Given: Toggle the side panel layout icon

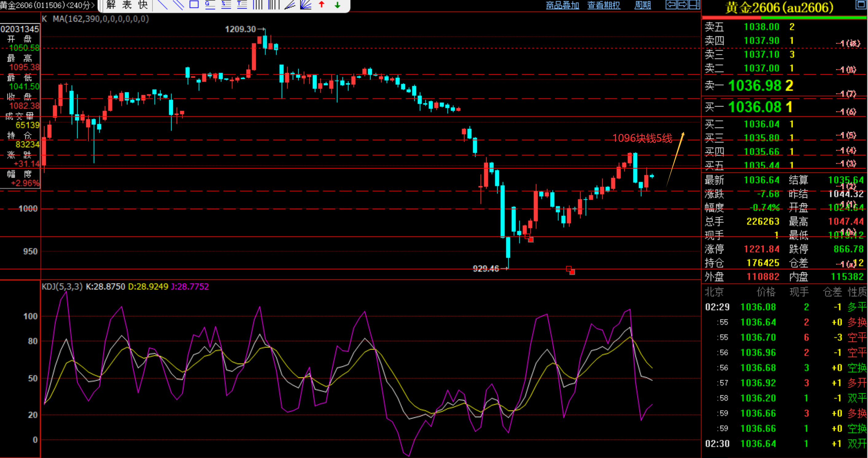Looking at the screenshot, I should (x=694, y=5).
